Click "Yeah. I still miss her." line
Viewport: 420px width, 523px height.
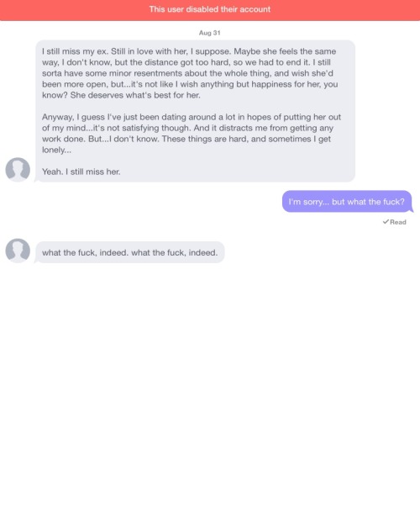pos(81,172)
